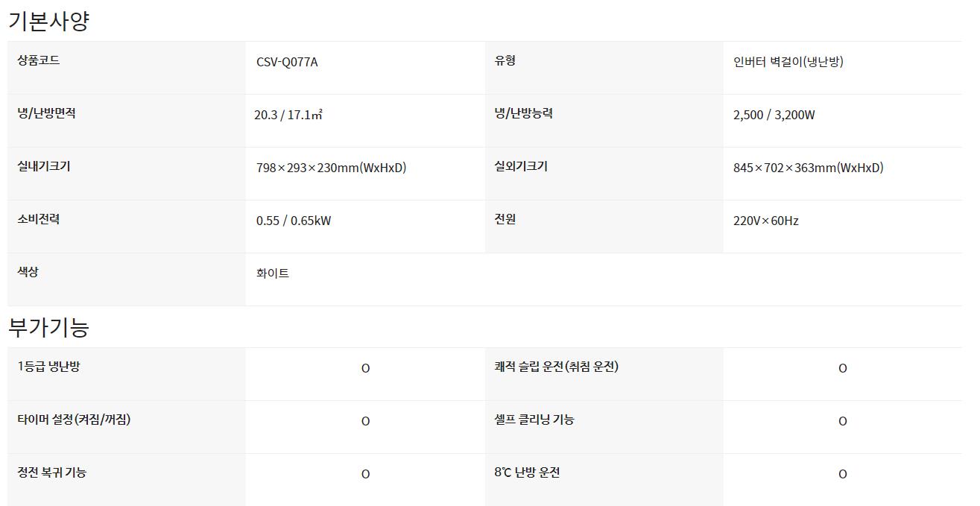
Task: Click the 실외기크기 label cell
Action: click(x=521, y=166)
